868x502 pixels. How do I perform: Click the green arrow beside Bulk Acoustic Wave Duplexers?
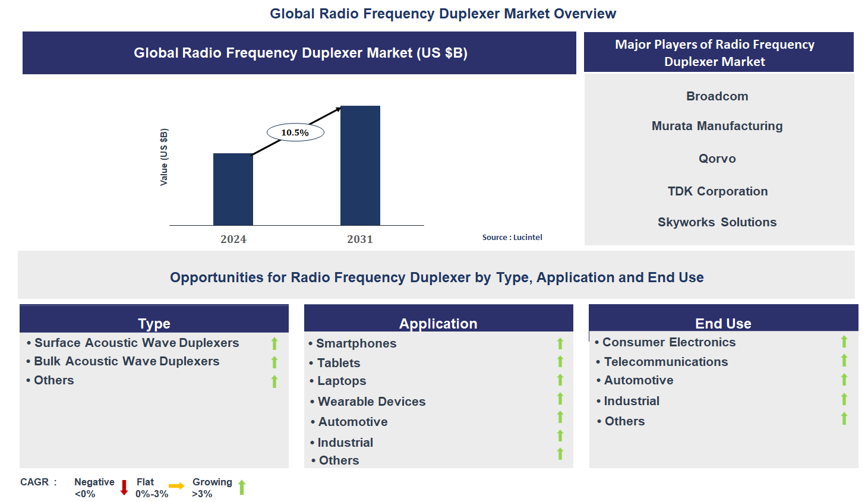[274, 362]
